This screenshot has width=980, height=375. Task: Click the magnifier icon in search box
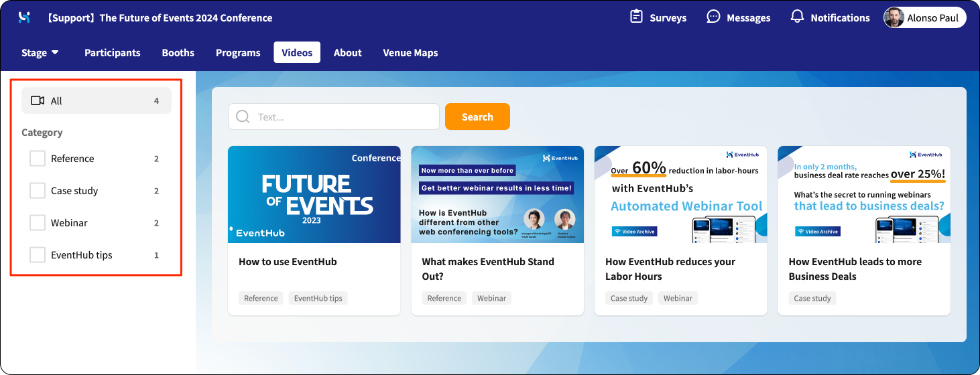243,117
